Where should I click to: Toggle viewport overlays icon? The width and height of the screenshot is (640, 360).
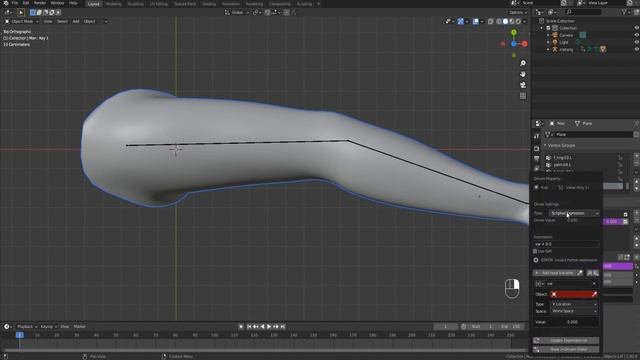coord(476,21)
